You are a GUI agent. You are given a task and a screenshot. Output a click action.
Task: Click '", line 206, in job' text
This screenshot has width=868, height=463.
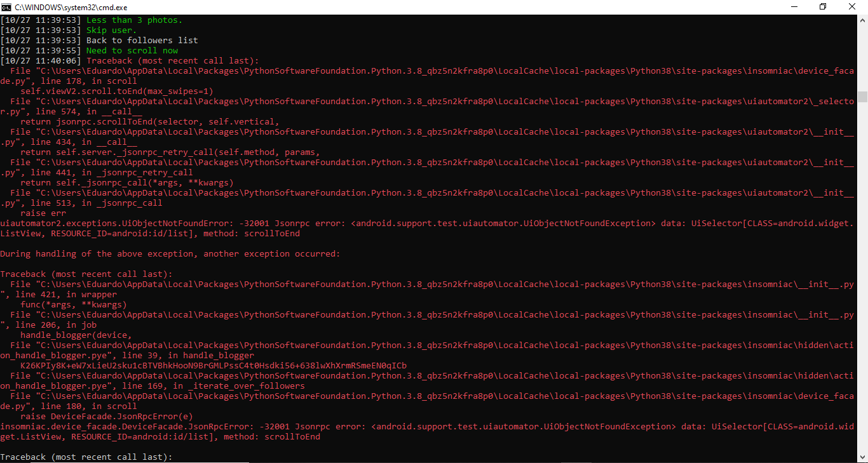tap(48, 325)
